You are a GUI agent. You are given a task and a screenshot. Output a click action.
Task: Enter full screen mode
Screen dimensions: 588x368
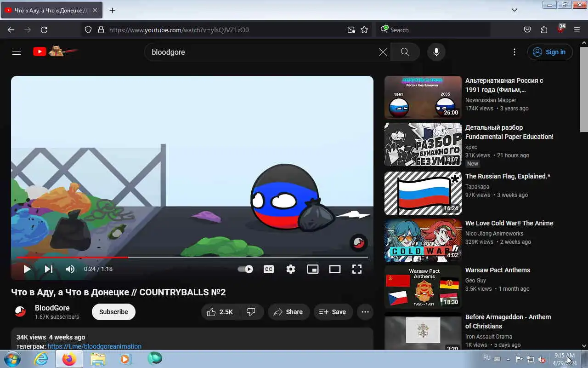[357, 269]
